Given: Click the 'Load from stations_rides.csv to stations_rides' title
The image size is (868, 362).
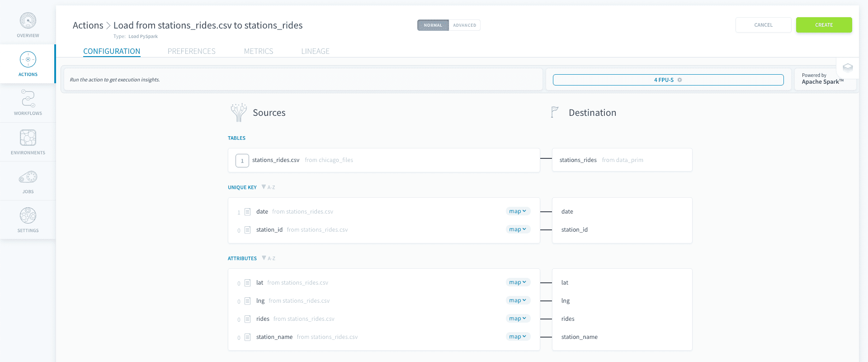Looking at the screenshot, I should pos(208,25).
